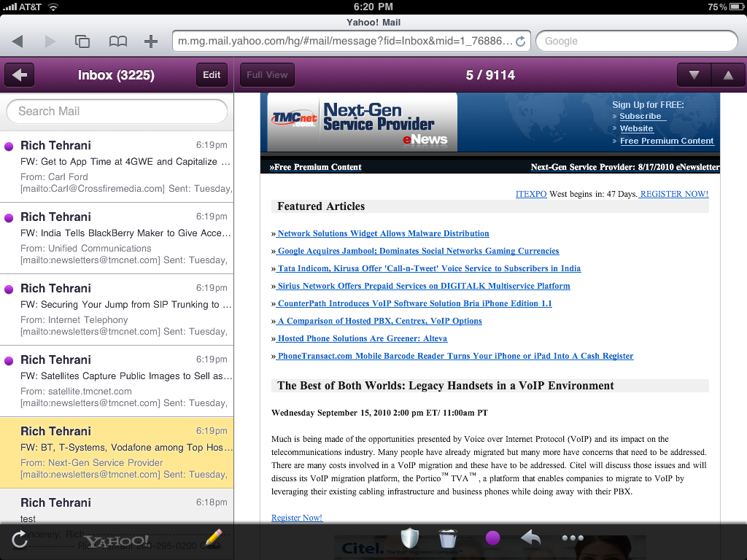This screenshot has height=560, width=747.
Task: Open the three-dots more actions menu
Action: (573, 539)
